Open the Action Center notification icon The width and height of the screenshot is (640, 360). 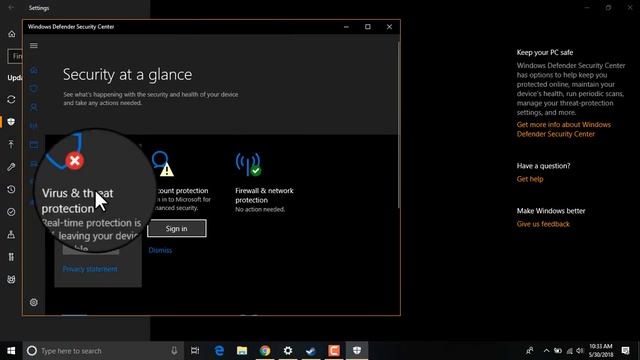point(626,351)
